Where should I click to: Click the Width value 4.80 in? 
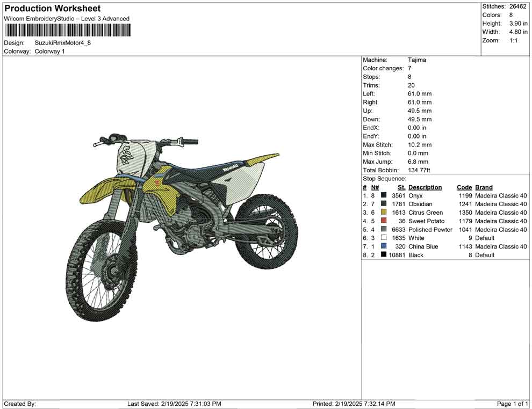click(518, 32)
